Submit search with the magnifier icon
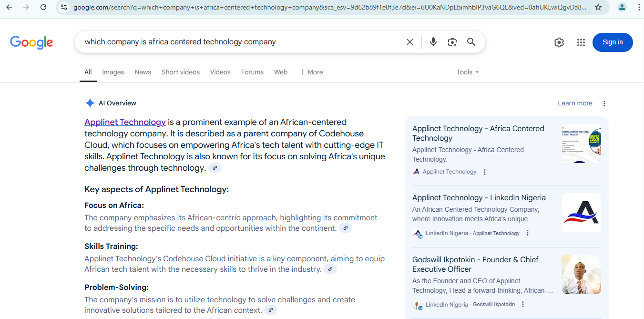The width and height of the screenshot is (644, 319). pyautogui.click(x=471, y=42)
